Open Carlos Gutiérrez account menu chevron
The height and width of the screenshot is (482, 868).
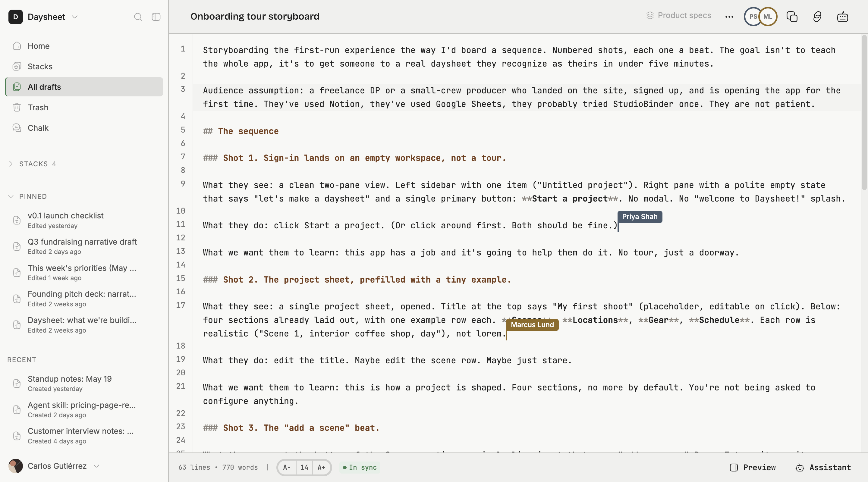coord(96,466)
